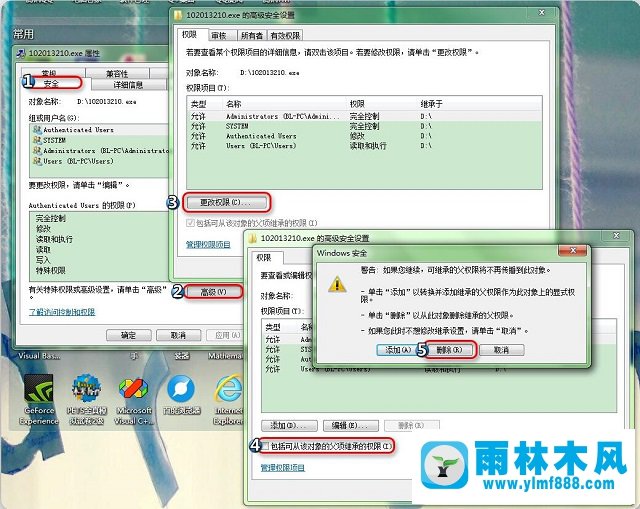Click 删除 in the Windows 安全 warning

click(449, 350)
